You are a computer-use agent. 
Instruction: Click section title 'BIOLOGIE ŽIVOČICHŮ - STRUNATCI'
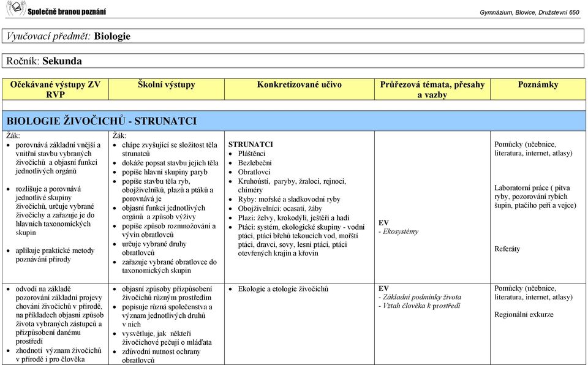point(102,121)
